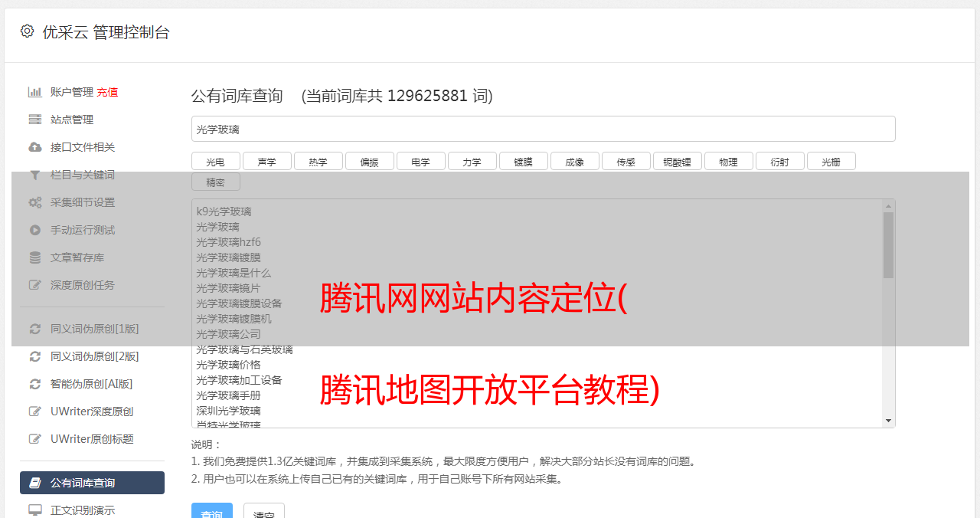
Task: Click the bar chart icon for 账户管理
Action: (x=35, y=92)
